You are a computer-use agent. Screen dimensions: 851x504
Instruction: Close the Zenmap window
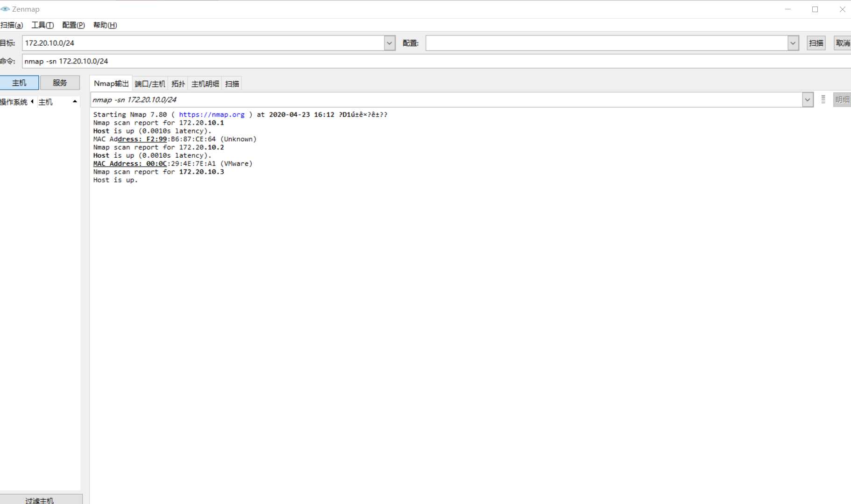842,9
